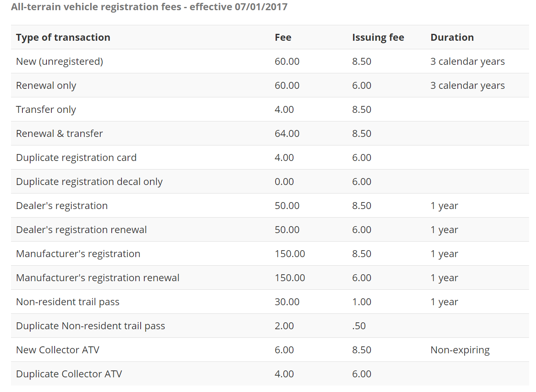Click the 'Manufacturer's registration' row label

coord(78,254)
